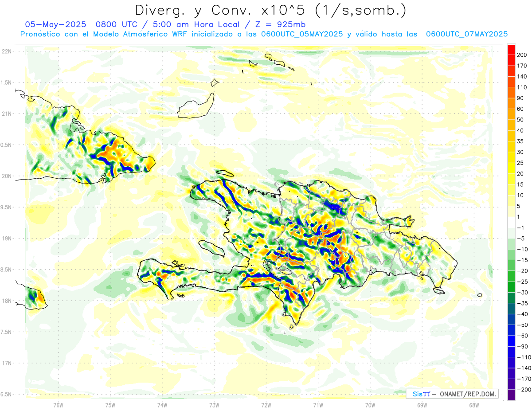This screenshot has height=411, width=532.
Task: Click the positive '50' colorbar label
Action: pos(520,120)
